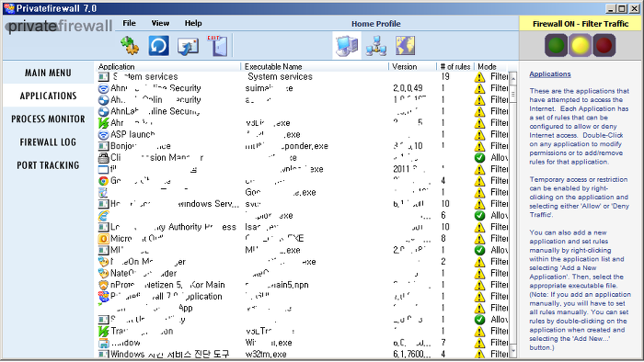Sort by '# of rules' column header
The image size is (644, 362).
(455, 66)
